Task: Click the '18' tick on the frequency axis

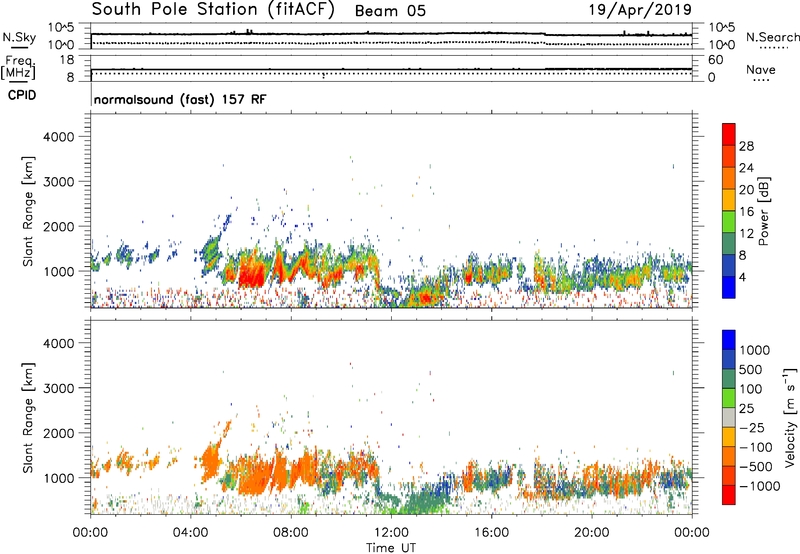Action: (x=67, y=60)
